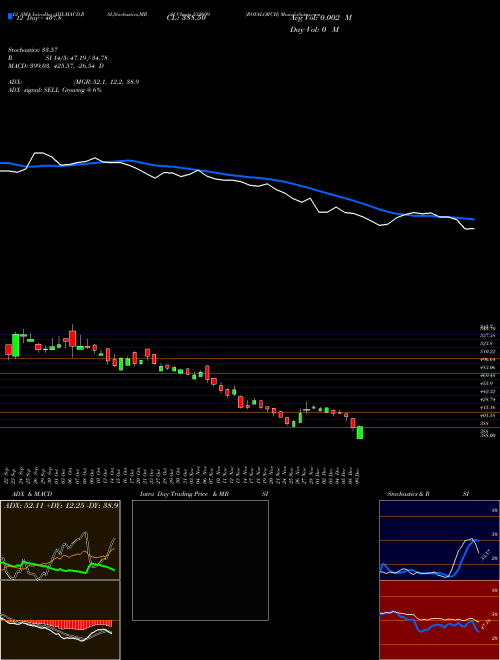Click the red MACD histogram panel
Image resolution: width=500 pixels, height=660 pixels.
[60, 620]
